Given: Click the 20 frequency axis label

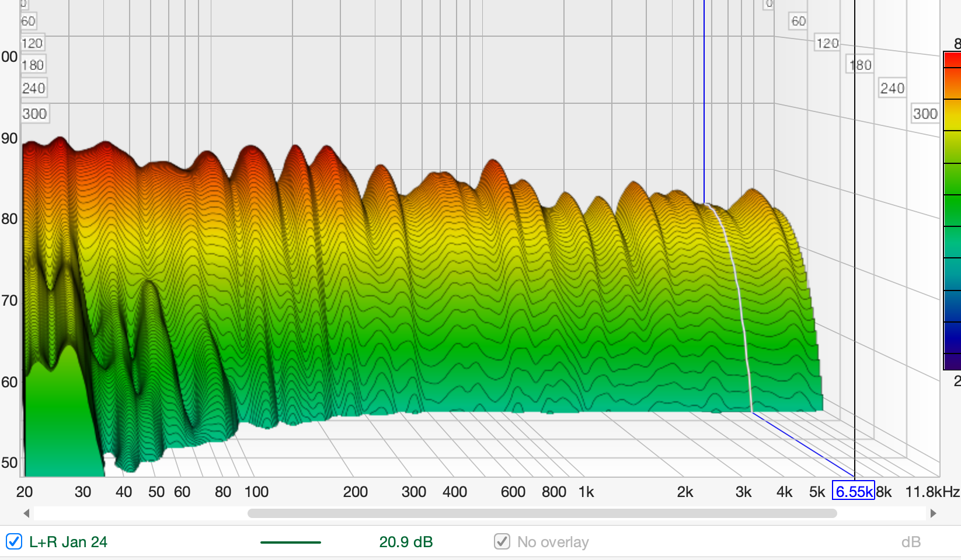Looking at the screenshot, I should 25,492.
